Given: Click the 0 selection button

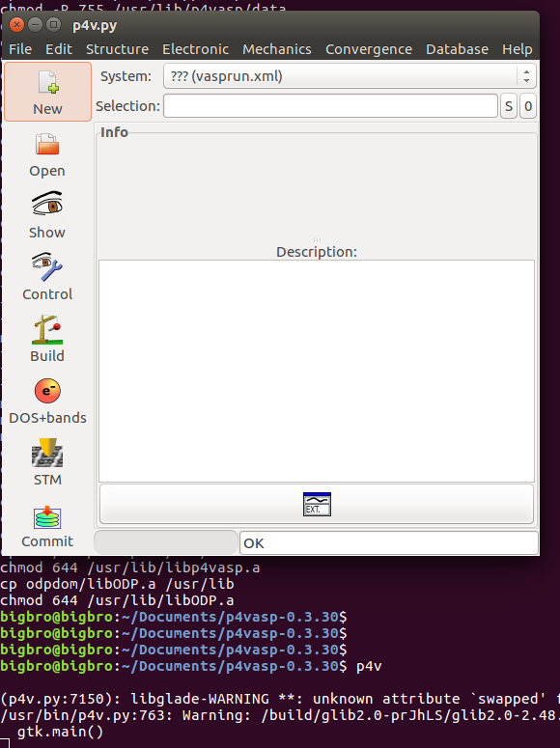Looking at the screenshot, I should point(528,106).
